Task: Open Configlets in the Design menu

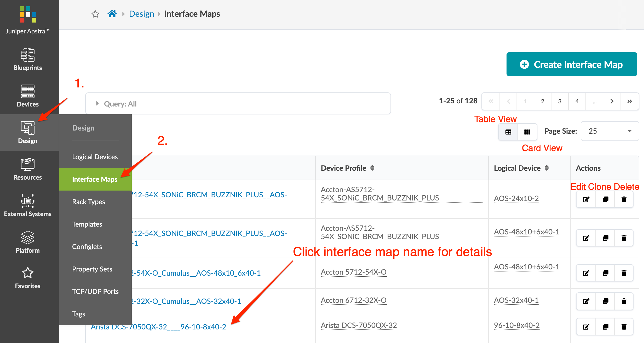Action: click(87, 247)
